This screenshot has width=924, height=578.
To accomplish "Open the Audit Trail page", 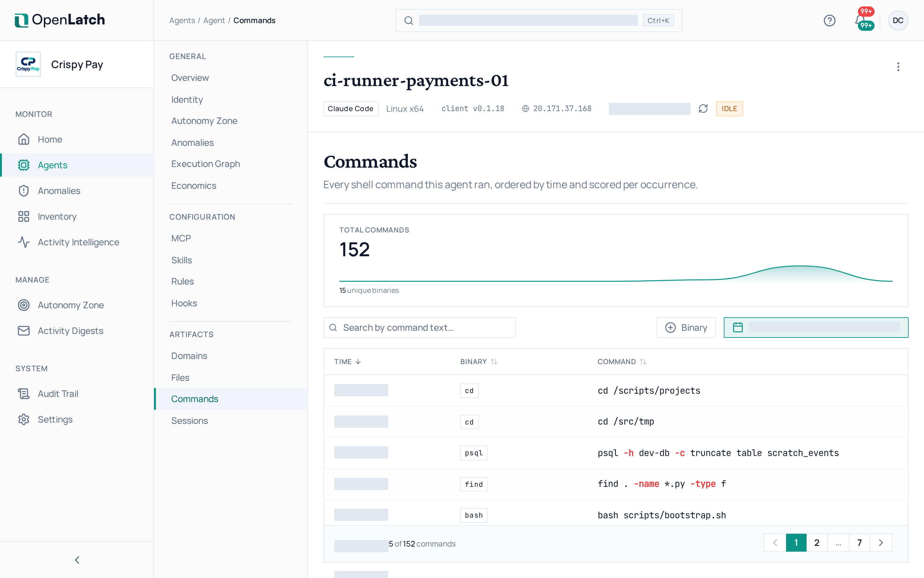I will (x=77, y=394).
